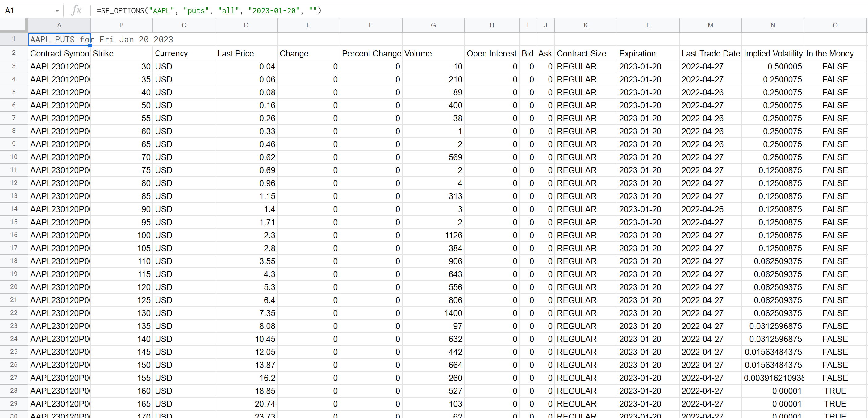Click the 'Last Price' header cell

pyautogui.click(x=246, y=53)
